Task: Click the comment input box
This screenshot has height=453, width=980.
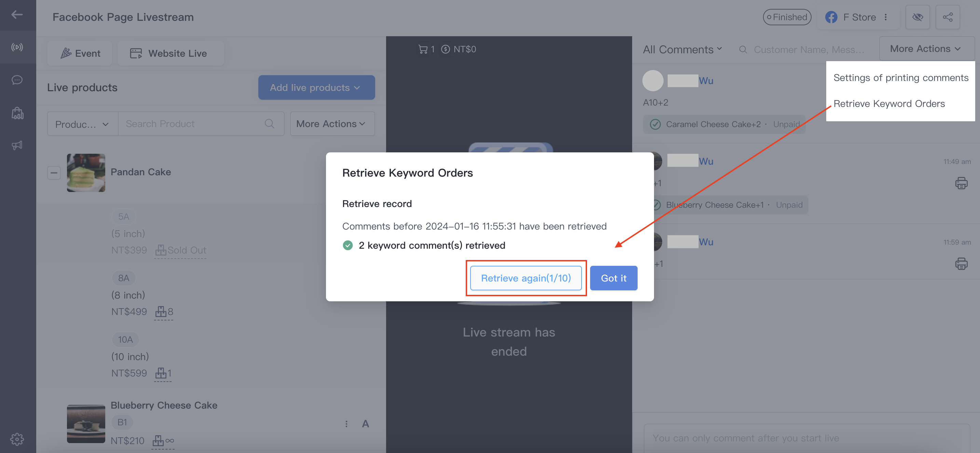Action: click(806, 438)
